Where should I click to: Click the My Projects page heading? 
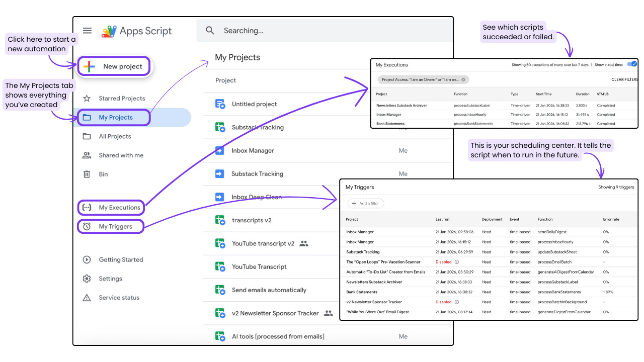coord(237,57)
